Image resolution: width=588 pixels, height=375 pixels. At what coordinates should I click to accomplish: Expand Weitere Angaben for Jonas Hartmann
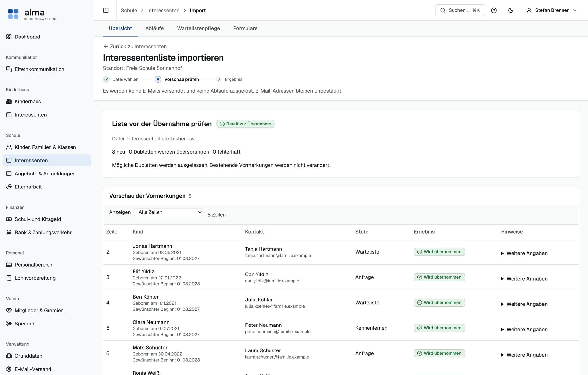[524, 253]
